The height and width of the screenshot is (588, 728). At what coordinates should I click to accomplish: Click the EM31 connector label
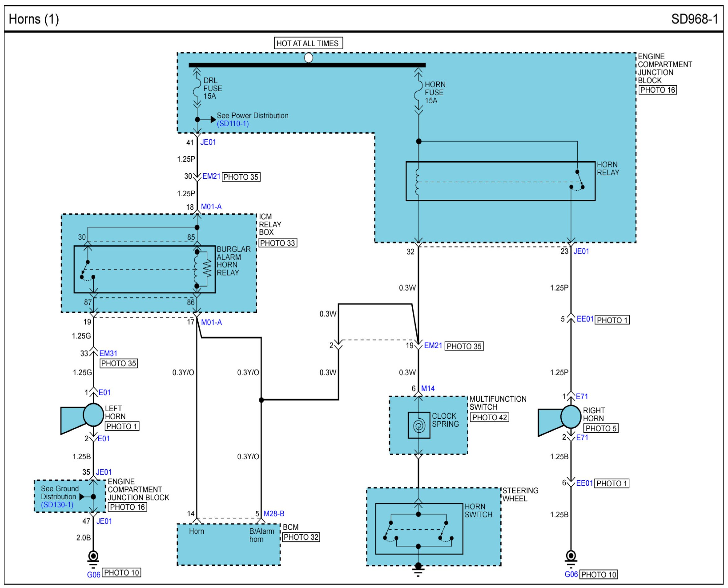pos(108,353)
